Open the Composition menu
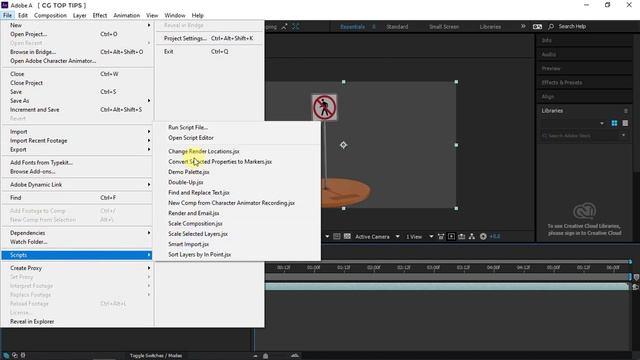Viewport: 640px width, 360px height. pyautogui.click(x=50, y=15)
